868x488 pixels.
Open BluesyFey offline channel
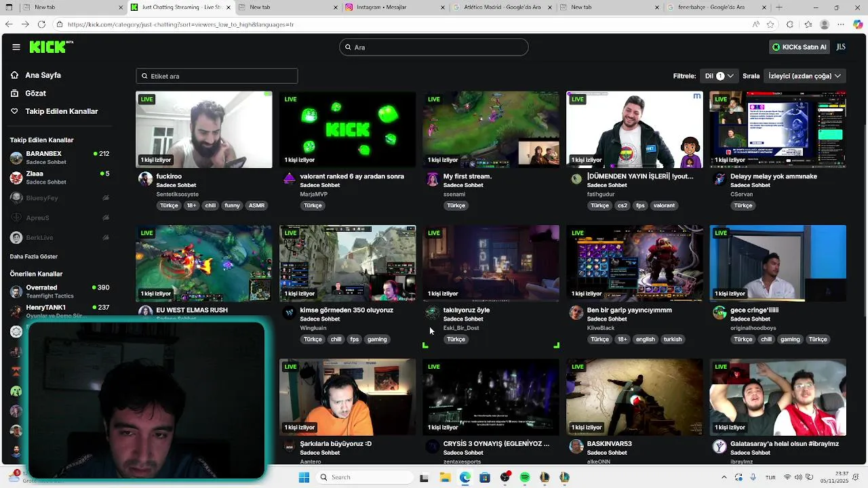60,198
